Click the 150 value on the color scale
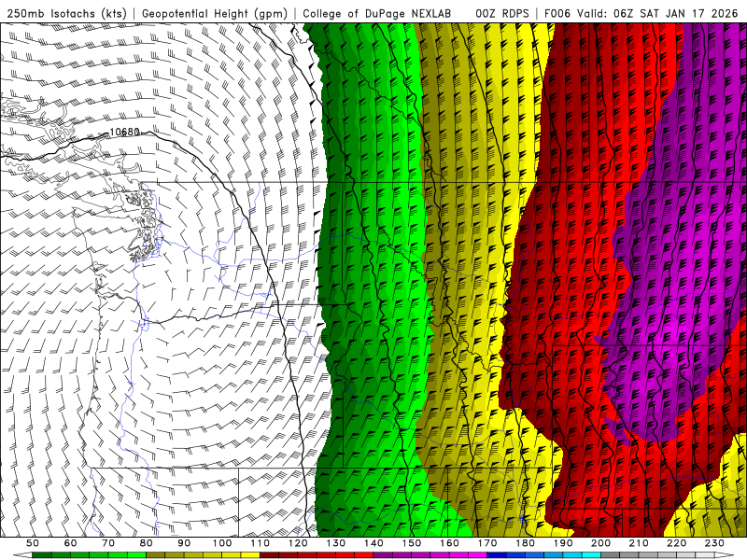Viewport: 747px width, 560px height. [411, 543]
